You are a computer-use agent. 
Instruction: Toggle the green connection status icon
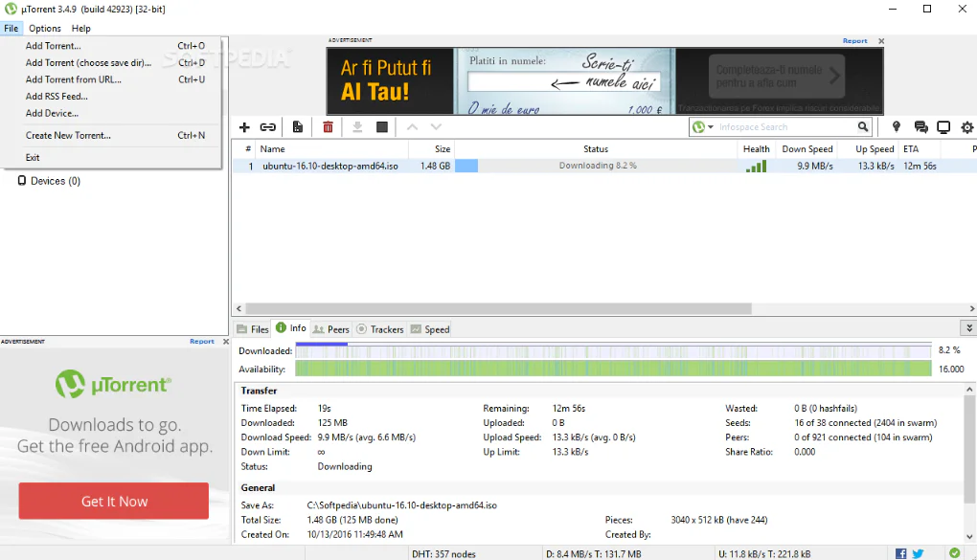point(955,552)
